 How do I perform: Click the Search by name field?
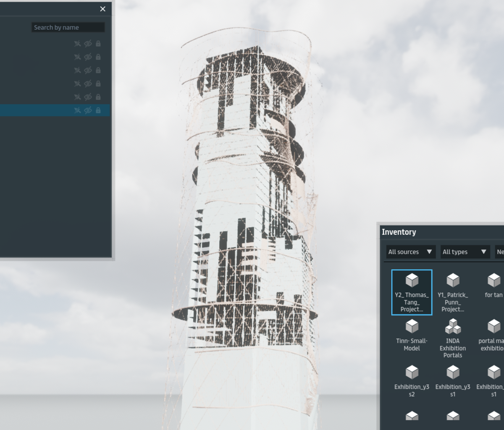(68, 28)
